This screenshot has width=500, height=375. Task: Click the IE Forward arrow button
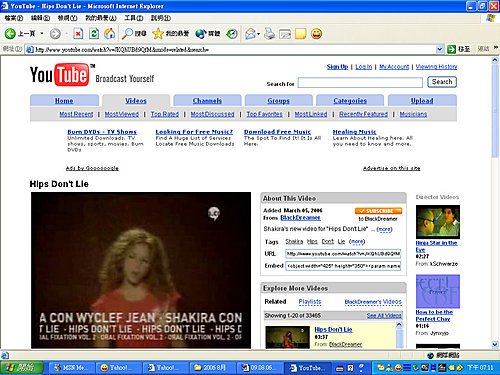coord(55,34)
